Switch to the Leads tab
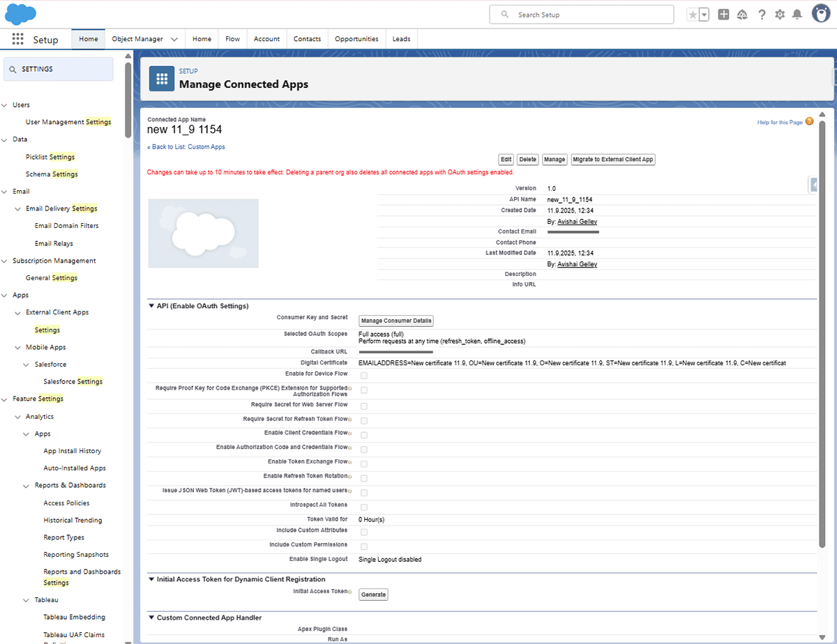The height and width of the screenshot is (644, 837). pos(401,39)
